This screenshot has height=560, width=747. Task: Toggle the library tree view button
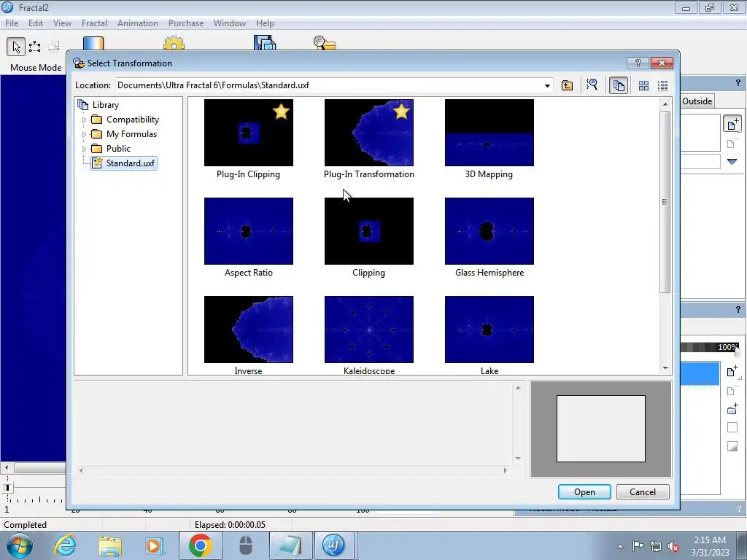619,86
